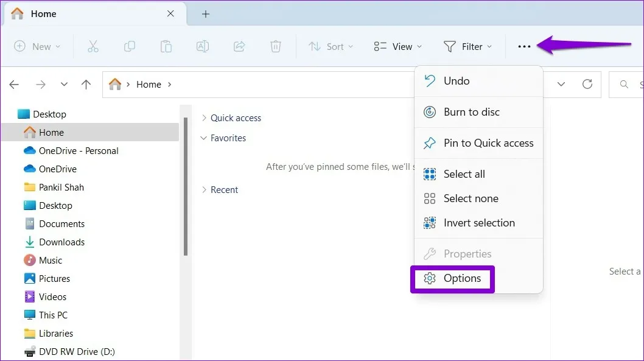Click the Delete icon on the toolbar
Viewport: 644px width, 361px height.
click(x=275, y=46)
